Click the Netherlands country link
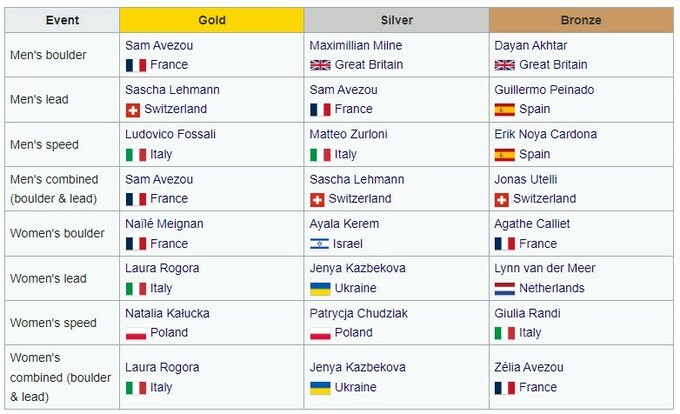This screenshot has width=680, height=414. [552, 288]
